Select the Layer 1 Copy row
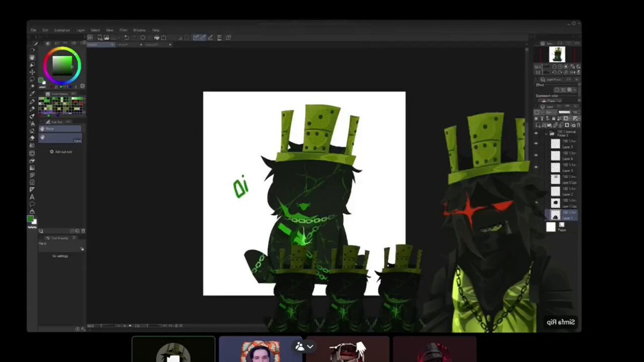 click(x=562, y=203)
